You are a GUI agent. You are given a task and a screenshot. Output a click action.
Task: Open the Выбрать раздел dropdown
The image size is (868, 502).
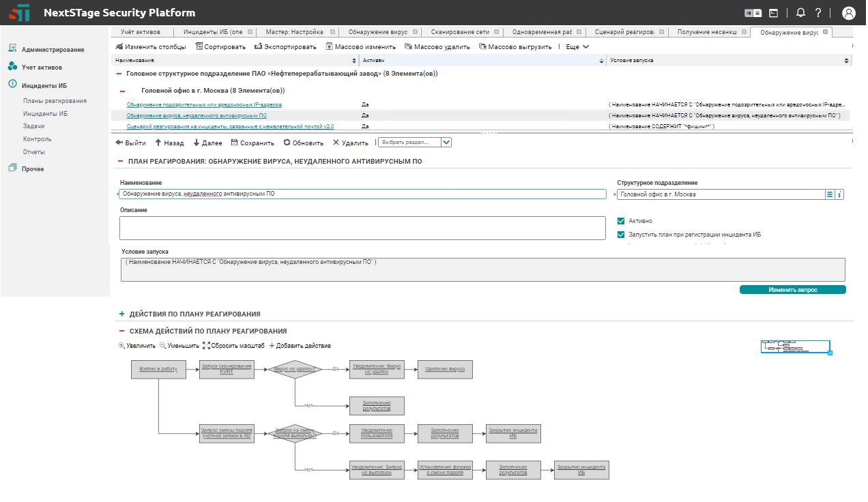click(x=446, y=143)
